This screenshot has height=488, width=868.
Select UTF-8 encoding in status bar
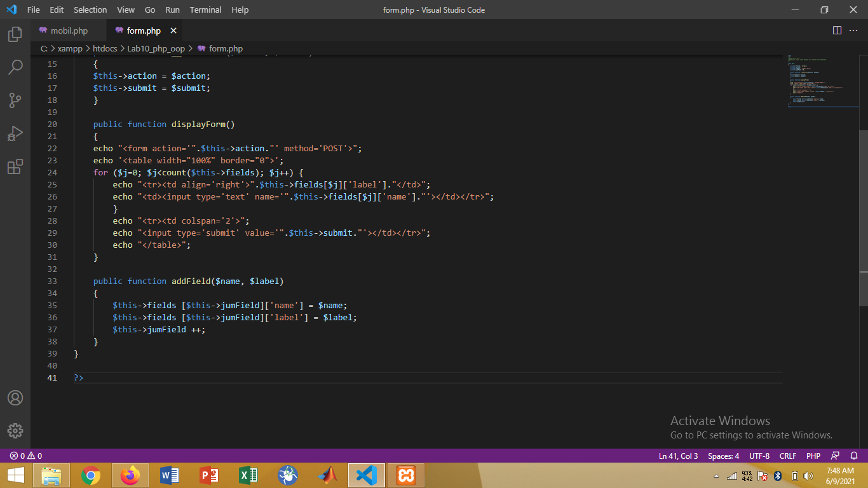point(759,456)
